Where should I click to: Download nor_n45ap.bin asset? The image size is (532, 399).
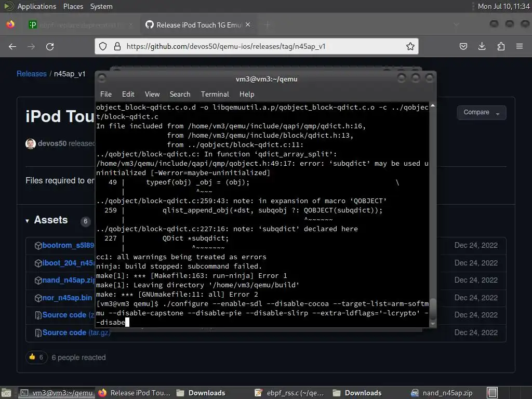[67, 298]
